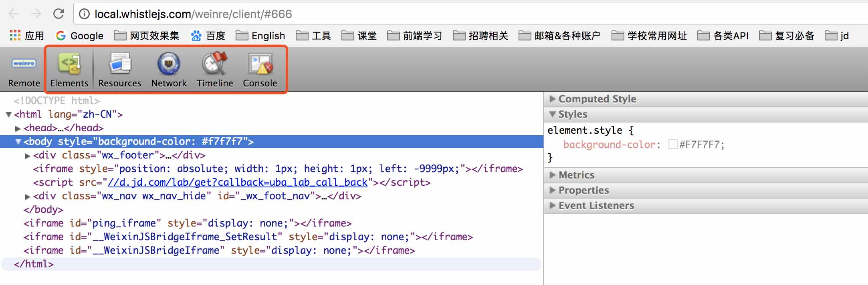Select the closing </body> line
This screenshot has height=285, width=868.
tap(43, 210)
